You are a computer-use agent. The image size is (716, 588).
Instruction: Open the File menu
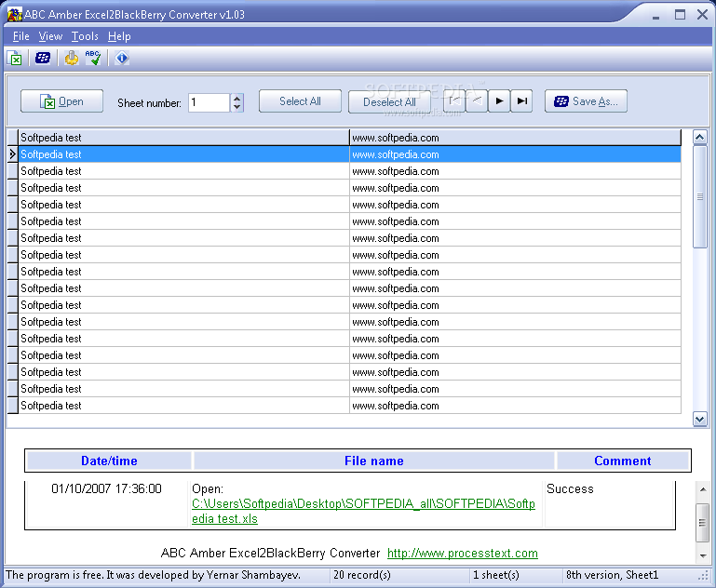(x=21, y=36)
